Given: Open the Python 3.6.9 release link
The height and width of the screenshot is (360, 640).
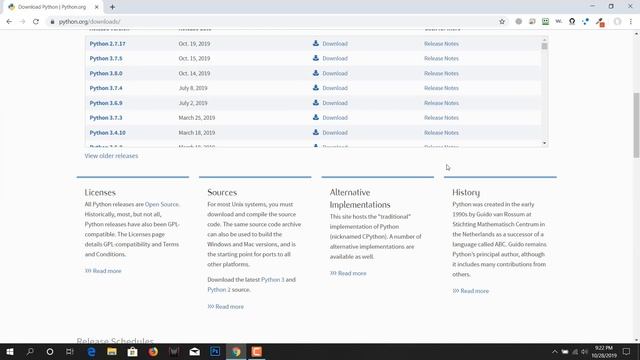Looking at the screenshot, I should click(x=106, y=103).
